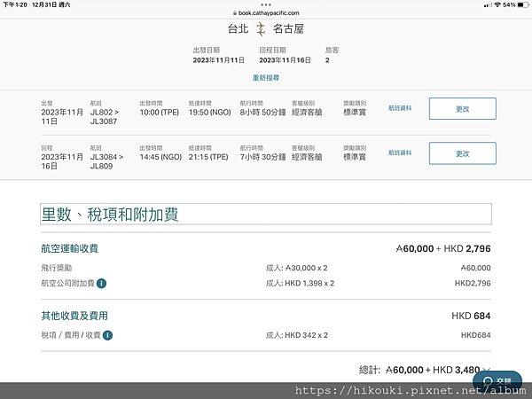Select the return flight number JL3084 > JL809
This screenshot has width=532, height=399.
(x=106, y=161)
